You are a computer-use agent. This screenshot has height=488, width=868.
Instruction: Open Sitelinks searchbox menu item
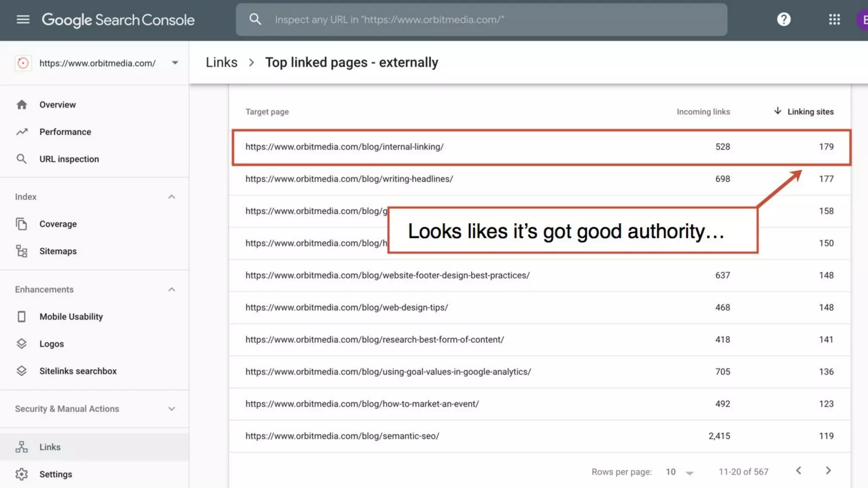pos(78,371)
